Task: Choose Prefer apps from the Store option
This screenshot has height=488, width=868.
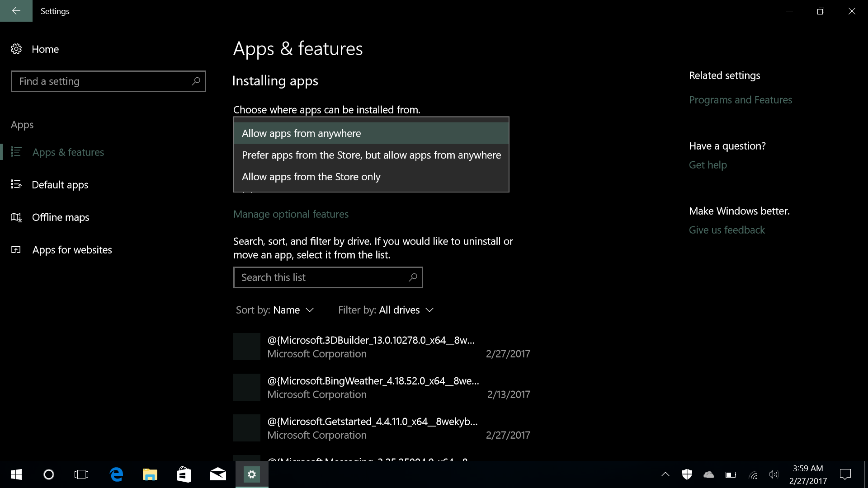Action: point(371,155)
